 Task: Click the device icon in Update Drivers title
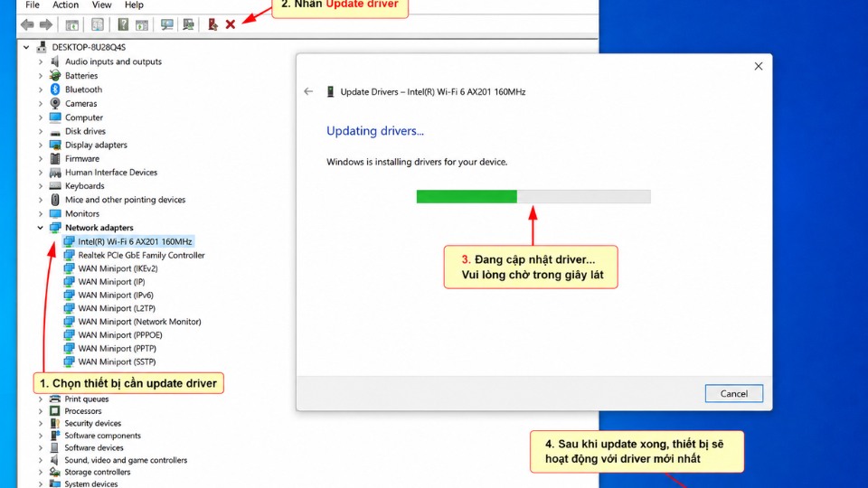point(331,92)
